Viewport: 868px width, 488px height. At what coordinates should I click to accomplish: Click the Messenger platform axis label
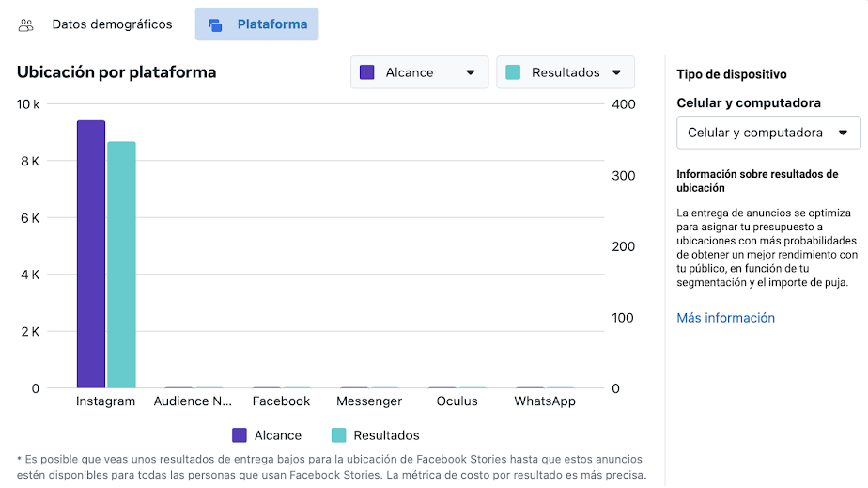click(369, 401)
